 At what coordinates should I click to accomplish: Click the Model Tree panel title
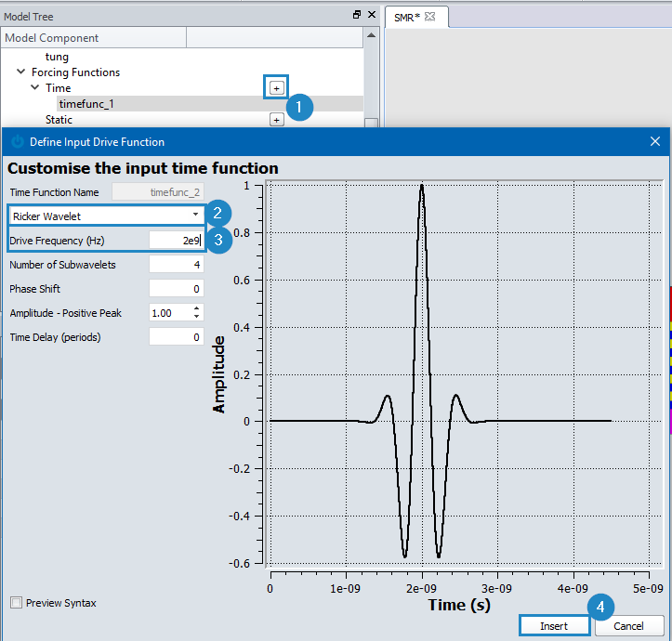[x=29, y=17]
